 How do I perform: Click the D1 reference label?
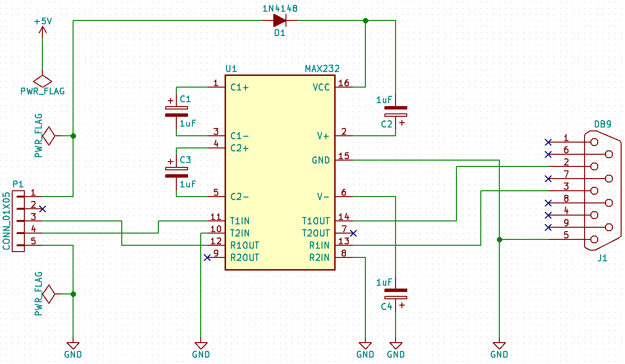280,33
